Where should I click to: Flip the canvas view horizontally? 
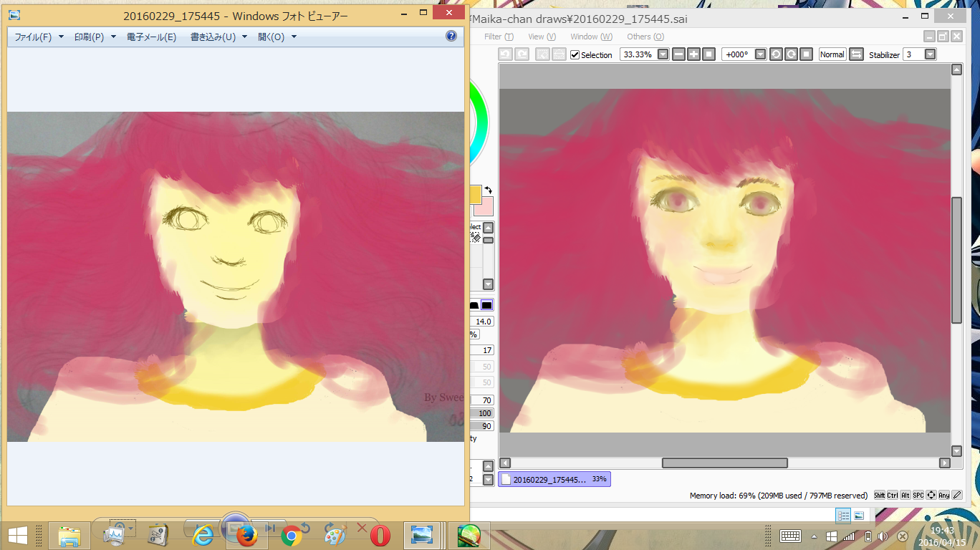[x=856, y=54]
